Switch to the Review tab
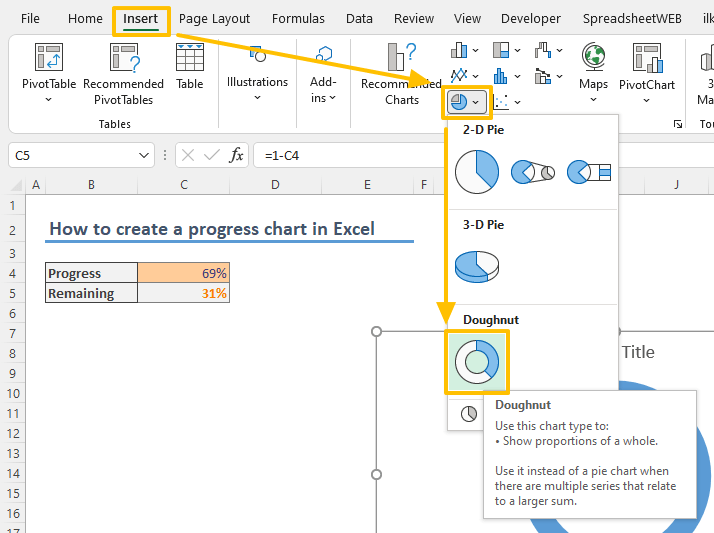This screenshot has height=533, width=714. 414,19
